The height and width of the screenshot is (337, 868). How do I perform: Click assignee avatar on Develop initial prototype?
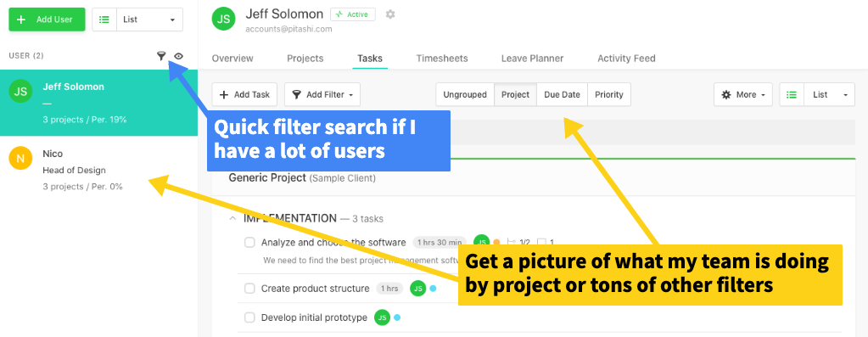tap(382, 317)
